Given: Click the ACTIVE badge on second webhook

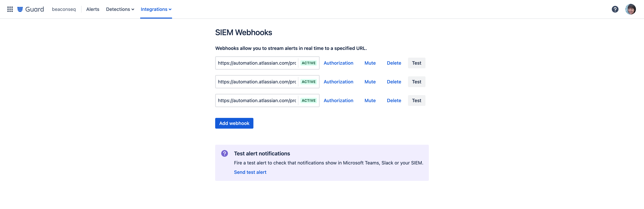Looking at the screenshot, I should (x=309, y=82).
